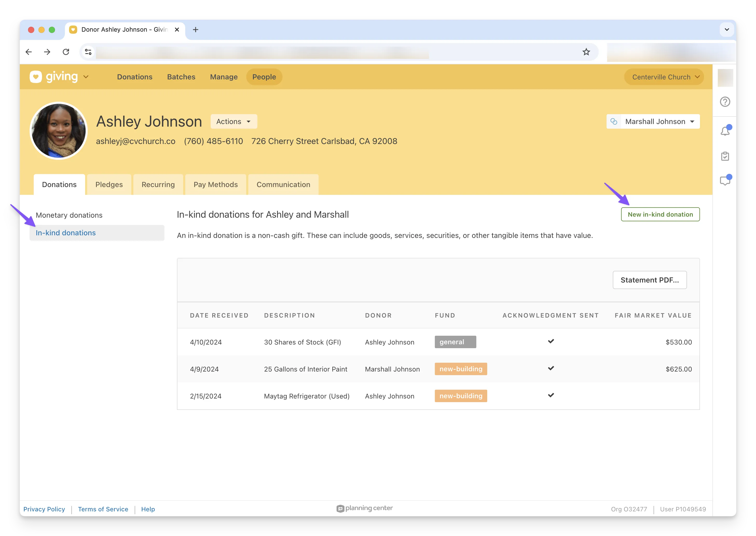The height and width of the screenshot is (536, 756).
Task: Click the Statement PDF button
Action: (x=649, y=280)
